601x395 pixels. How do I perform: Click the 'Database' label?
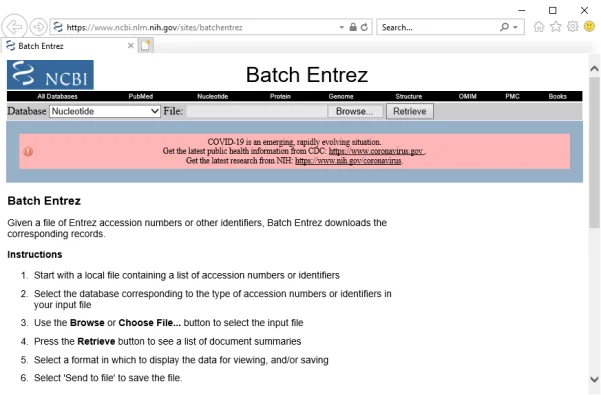click(x=27, y=111)
